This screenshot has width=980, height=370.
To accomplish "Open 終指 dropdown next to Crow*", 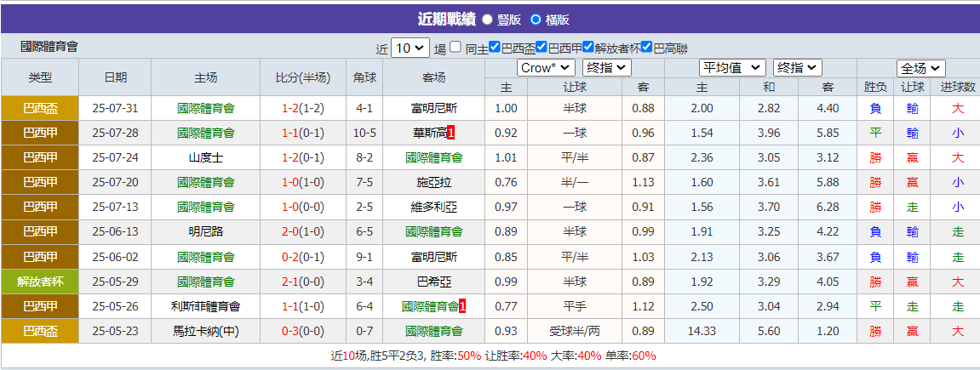I will [608, 67].
